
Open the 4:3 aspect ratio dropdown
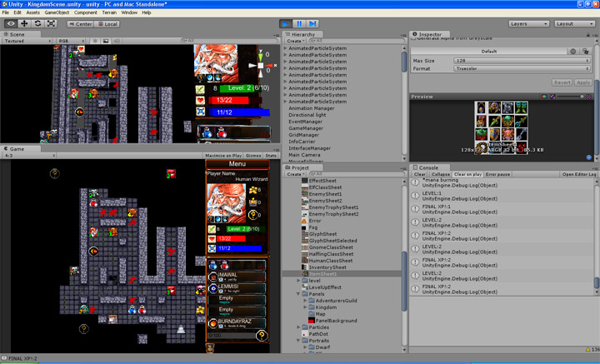click(x=29, y=156)
